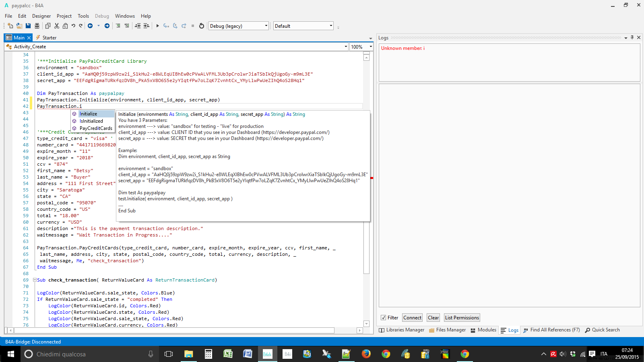Click the New file icon

tap(10, 26)
